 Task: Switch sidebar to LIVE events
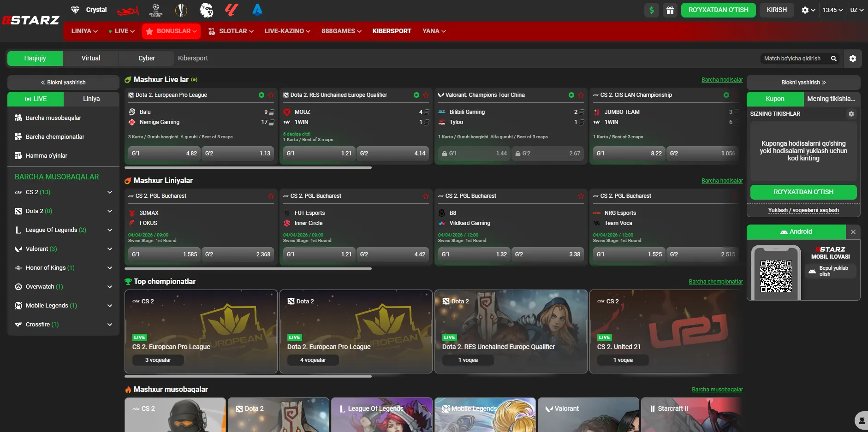coord(36,99)
